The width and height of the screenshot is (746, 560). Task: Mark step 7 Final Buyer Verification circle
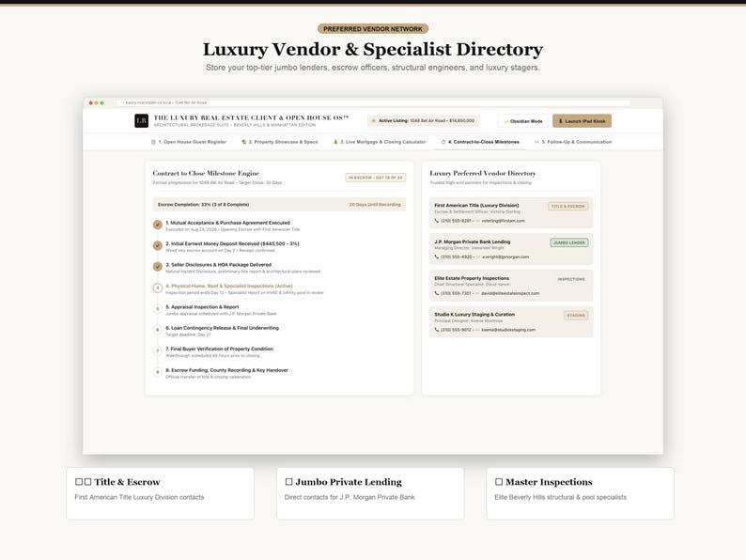tap(158, 350)
